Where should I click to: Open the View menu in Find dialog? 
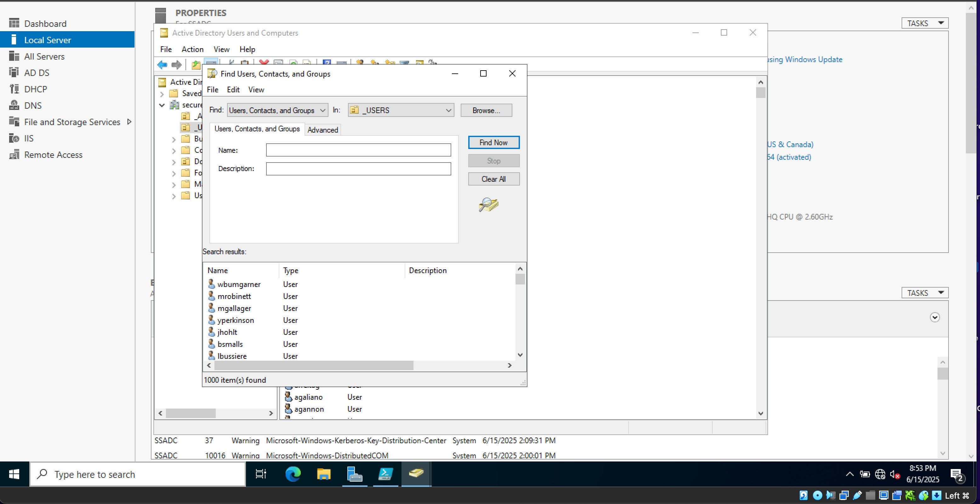click(256, 89)
